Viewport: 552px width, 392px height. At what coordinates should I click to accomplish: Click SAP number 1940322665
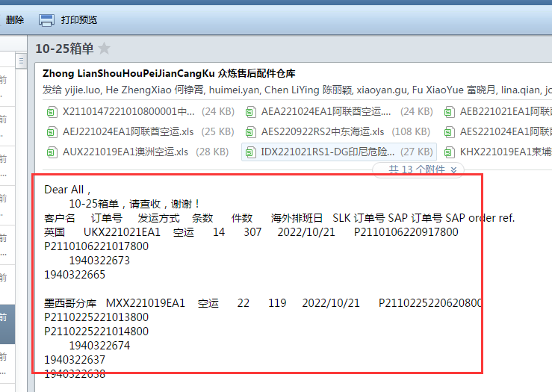[x=75, y=275]
